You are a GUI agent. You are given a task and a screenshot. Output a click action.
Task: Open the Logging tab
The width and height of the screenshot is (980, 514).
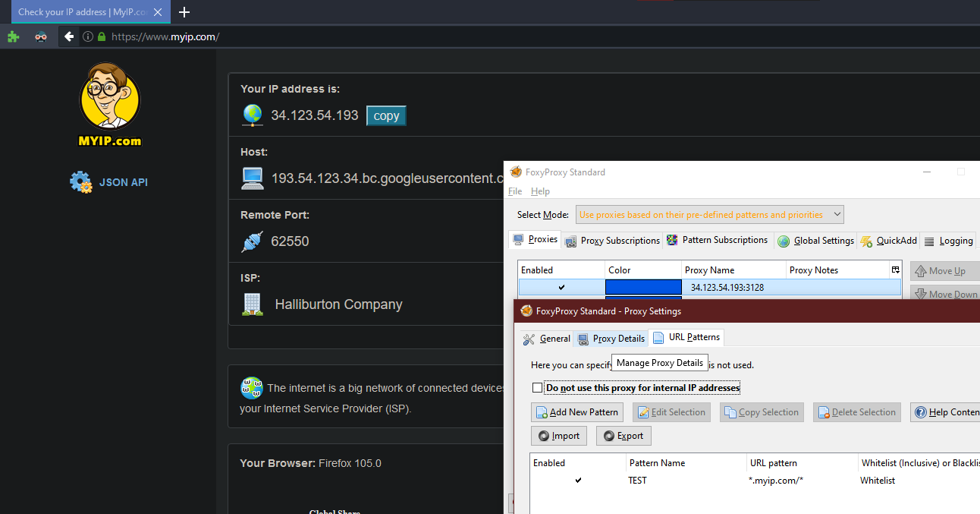coord(948,241)
